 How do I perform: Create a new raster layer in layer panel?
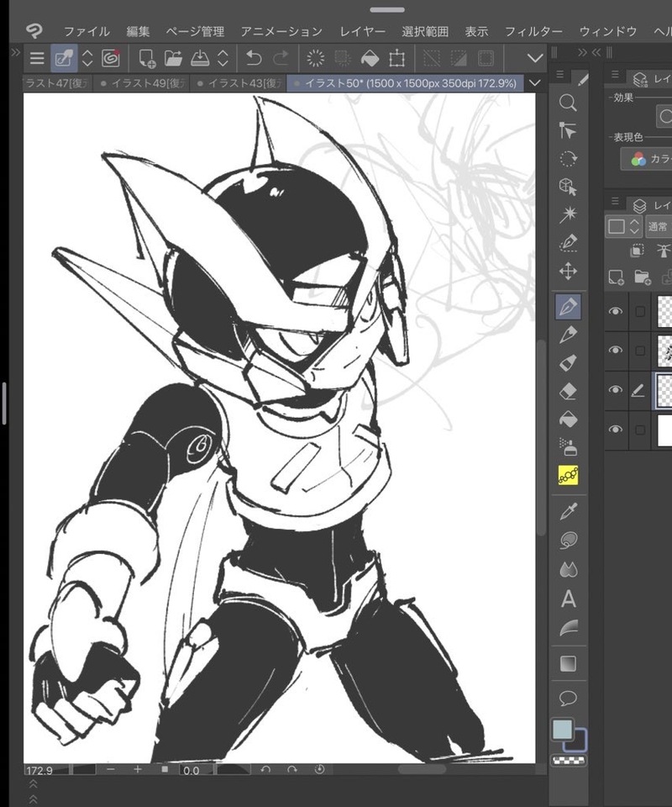[x=616, y=277]
